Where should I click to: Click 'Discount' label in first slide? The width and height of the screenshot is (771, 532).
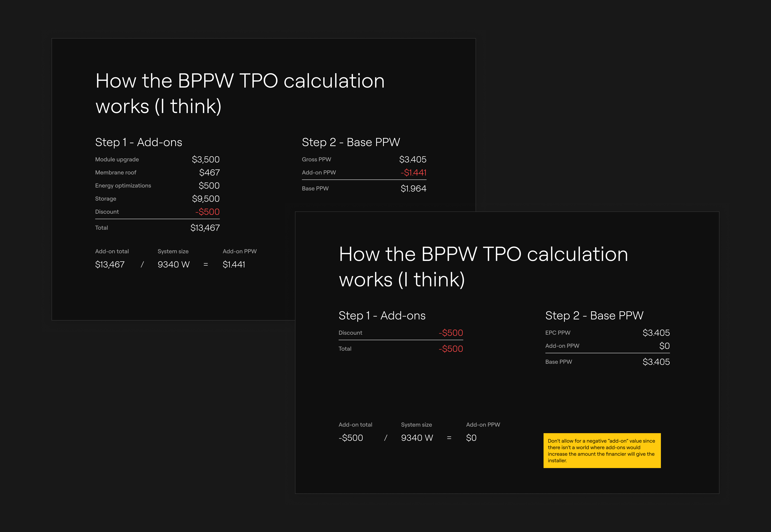coord(107,212)
